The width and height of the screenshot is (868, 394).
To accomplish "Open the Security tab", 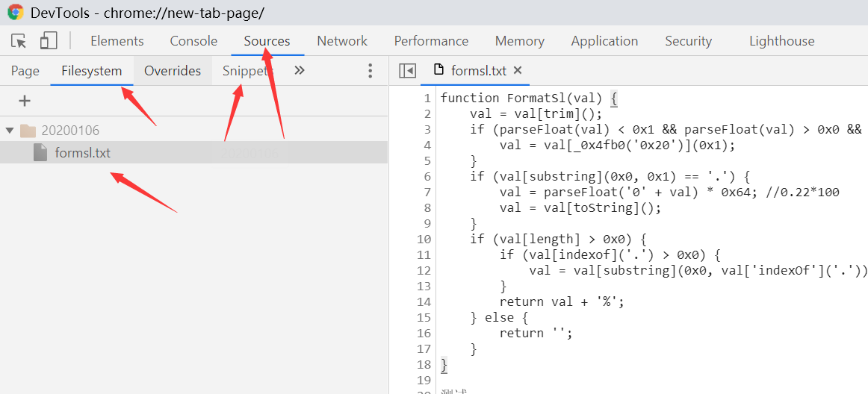I will coord(689,41).
